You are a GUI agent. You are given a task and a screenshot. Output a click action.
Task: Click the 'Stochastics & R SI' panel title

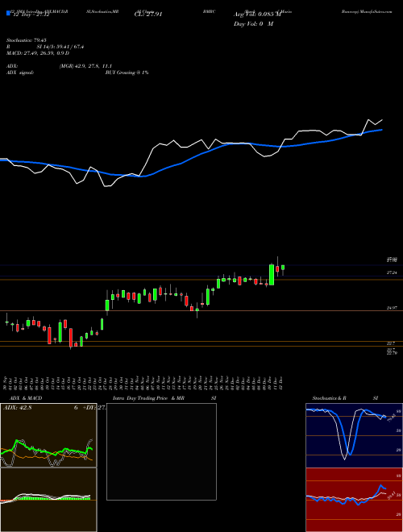(345, 398)
